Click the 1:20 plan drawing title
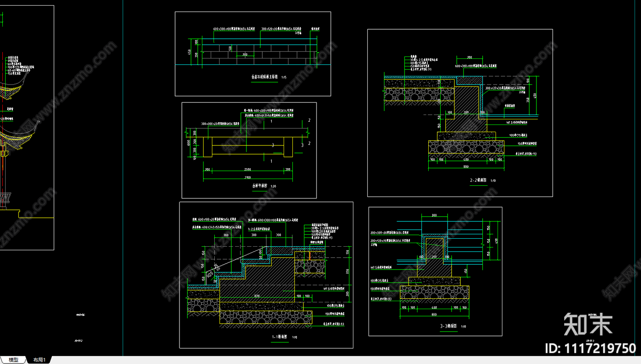The width and height of the screenshot is (641, 364). (260, 186)
